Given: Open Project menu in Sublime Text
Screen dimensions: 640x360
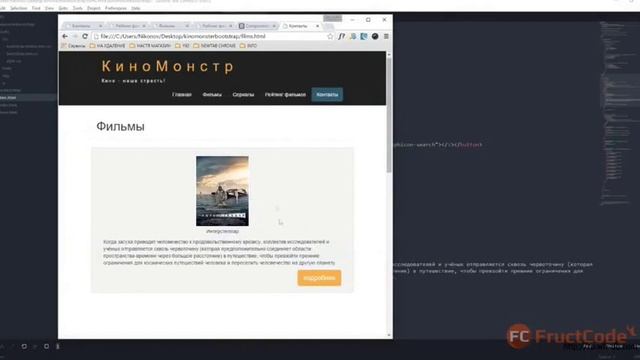Looking at the screenshot, I should [94, 8].
